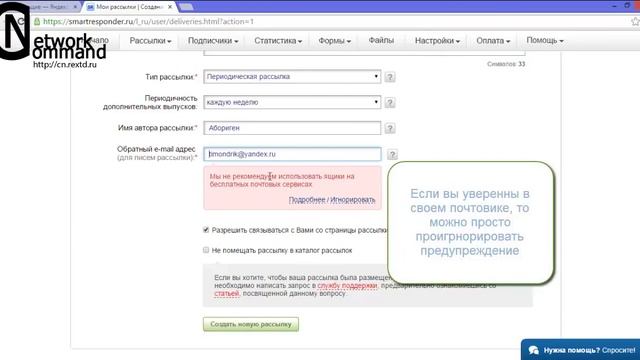Open a new browser tab
Viewport: 640px width, 360px height.
pyautogui.click(x=186, y=7)
